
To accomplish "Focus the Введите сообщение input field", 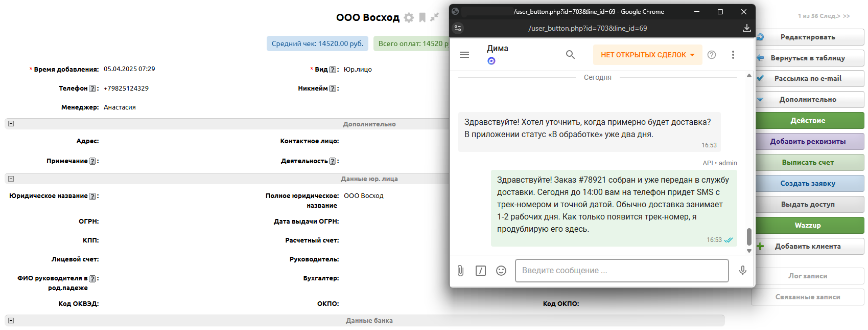I will click(621, 271).
